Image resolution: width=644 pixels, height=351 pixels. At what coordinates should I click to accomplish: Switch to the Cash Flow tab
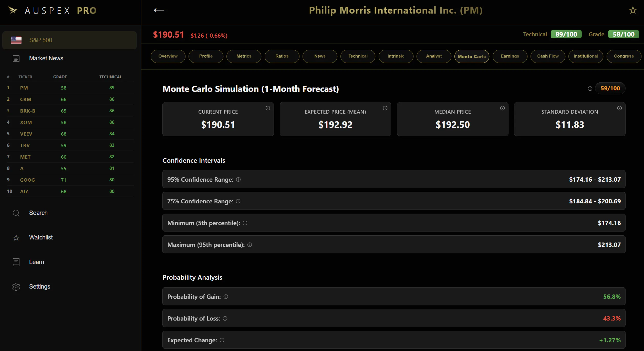click(x=548, y=56)
